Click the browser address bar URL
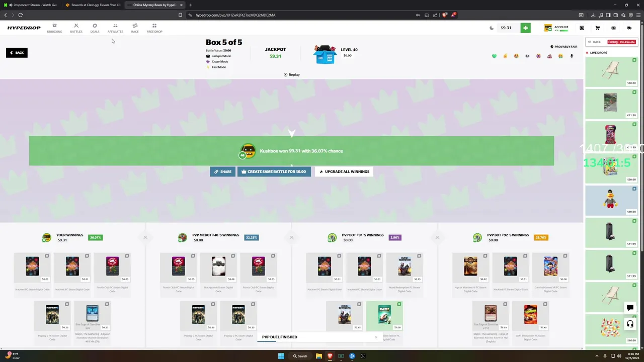644x362 pixels. pos(235,15)
